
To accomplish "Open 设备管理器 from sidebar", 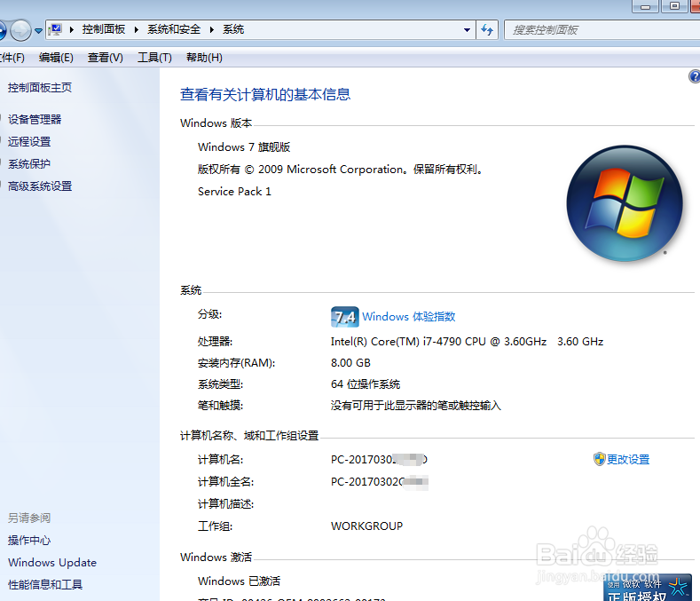I will (35, 119).
